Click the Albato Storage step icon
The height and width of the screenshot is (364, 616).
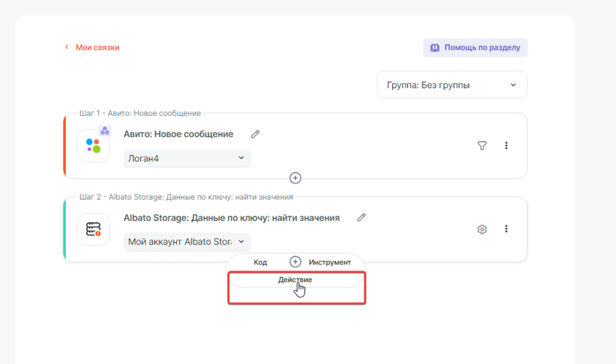[93, 229]
